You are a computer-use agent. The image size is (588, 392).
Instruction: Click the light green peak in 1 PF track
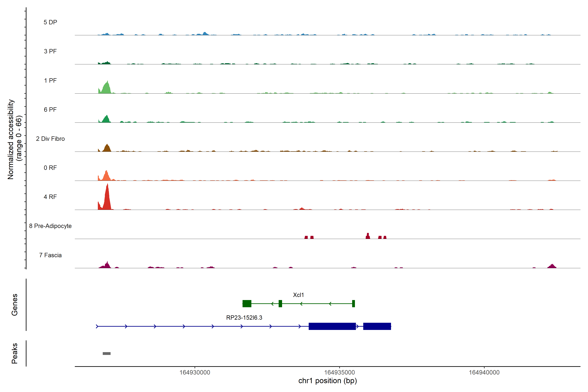(107, 88)
